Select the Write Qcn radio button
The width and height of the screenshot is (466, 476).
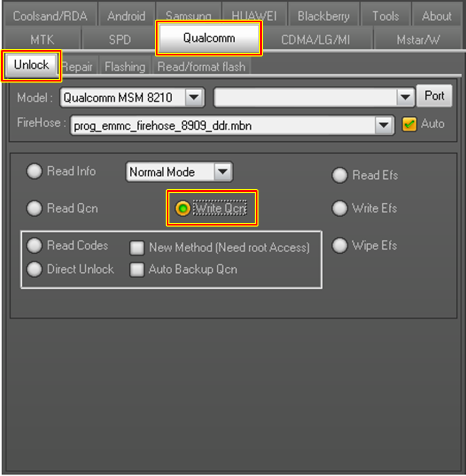pyautogui.click(x=183, y=208)
